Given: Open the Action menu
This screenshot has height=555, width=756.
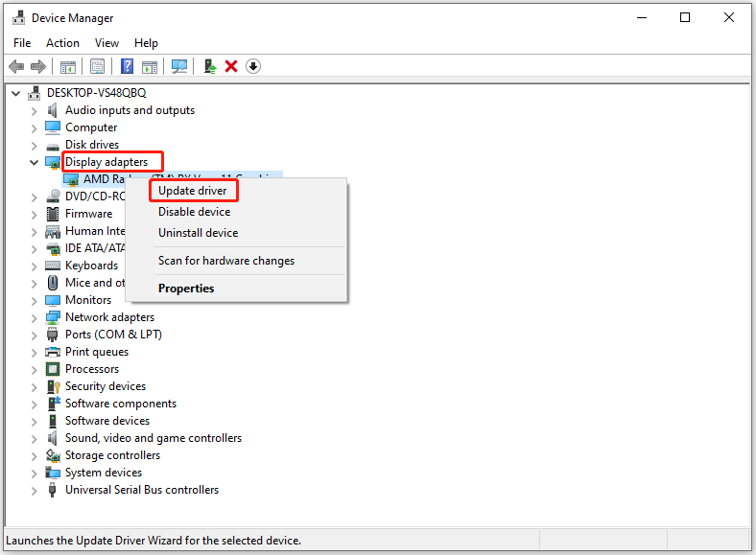Looking at the screenshot, I should click(x=62, y=43).
